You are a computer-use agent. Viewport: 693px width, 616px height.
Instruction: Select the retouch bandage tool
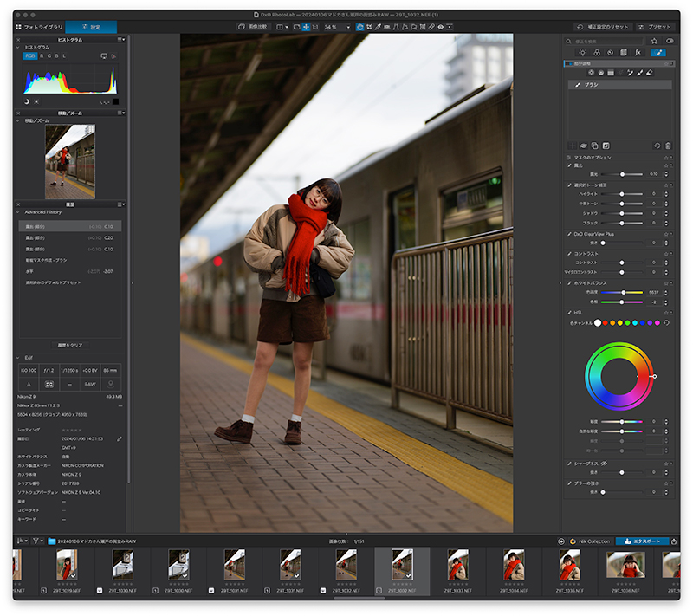click(x=431, y=27)
